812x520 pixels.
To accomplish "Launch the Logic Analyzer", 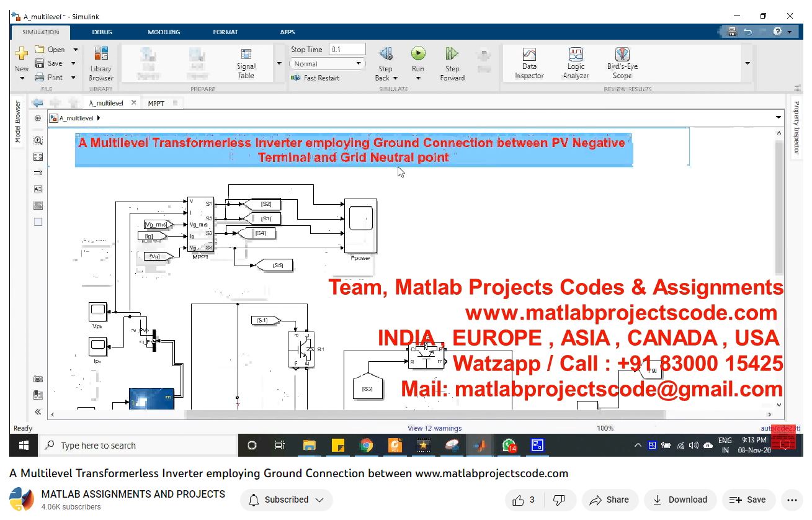I will point(576,64).
